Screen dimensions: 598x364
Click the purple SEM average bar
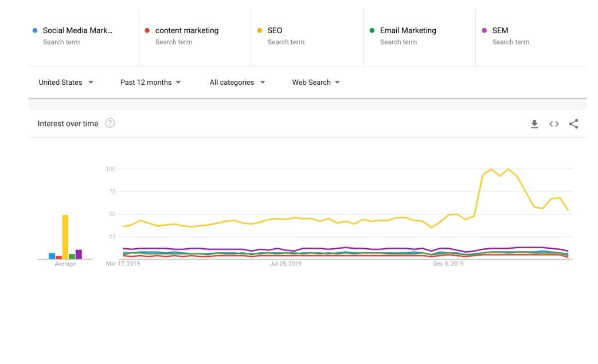[x=79, y=255]
